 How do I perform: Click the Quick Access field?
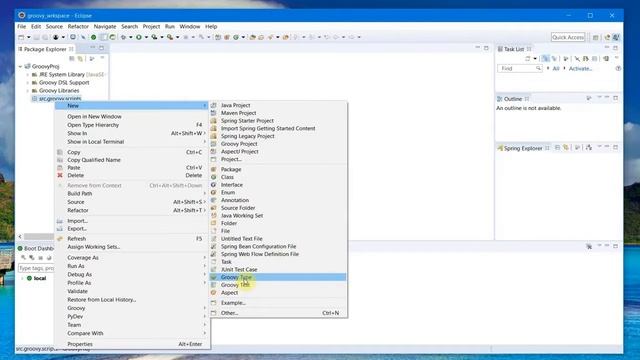pyautogui.click(x=568, y=37)
